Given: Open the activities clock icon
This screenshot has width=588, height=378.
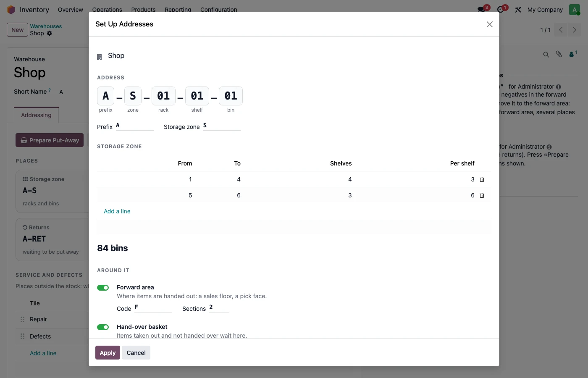Looking at the screenshot, I should click(500, 10).
